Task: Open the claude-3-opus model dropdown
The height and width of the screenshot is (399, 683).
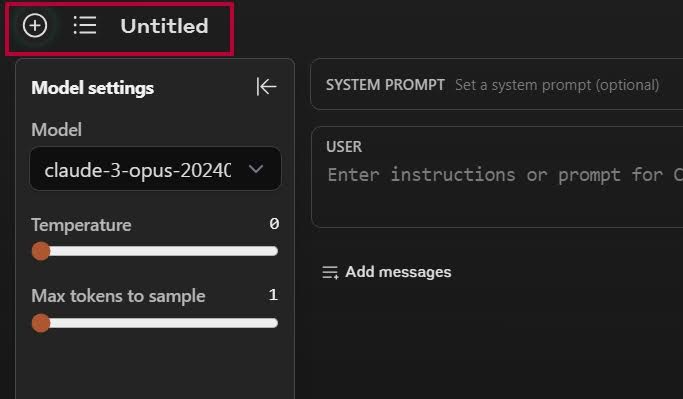Action: pyautogui.click(x=156, y=169)
